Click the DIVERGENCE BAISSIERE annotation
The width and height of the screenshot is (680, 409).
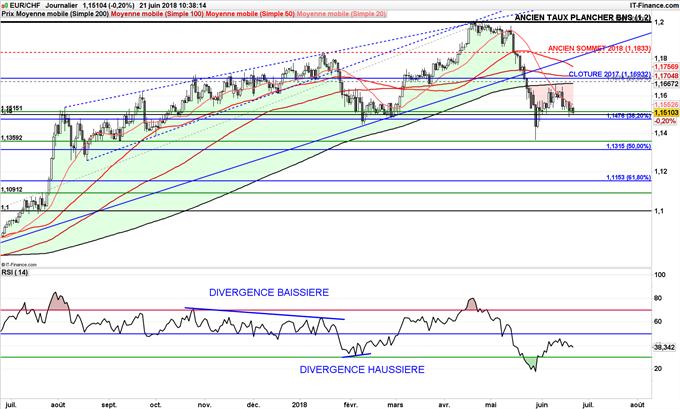(269, 293)
